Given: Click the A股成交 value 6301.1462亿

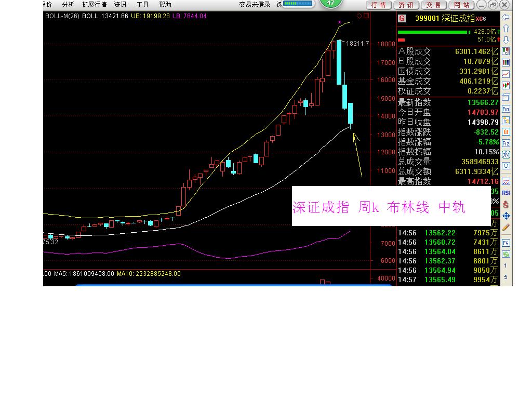Looking at the screenshot, I should [x=477, y=51].
